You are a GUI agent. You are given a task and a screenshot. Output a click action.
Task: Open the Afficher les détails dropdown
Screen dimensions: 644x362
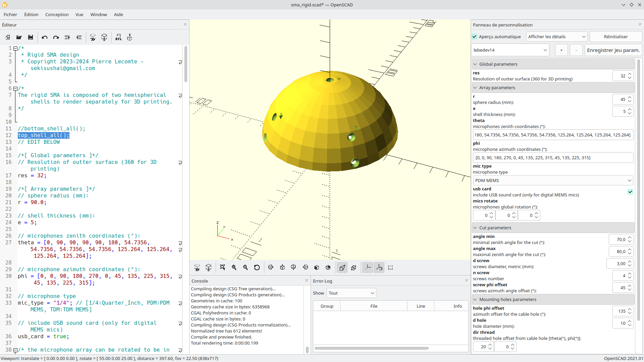point(557,37)
